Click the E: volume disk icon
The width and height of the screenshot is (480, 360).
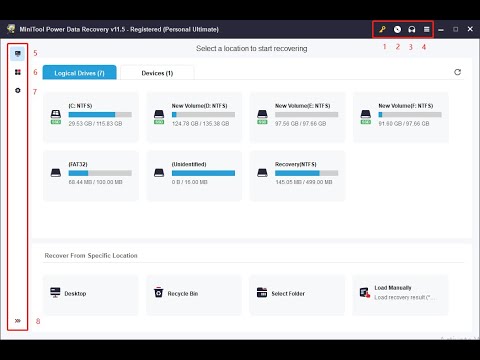(x=262, y=117)
